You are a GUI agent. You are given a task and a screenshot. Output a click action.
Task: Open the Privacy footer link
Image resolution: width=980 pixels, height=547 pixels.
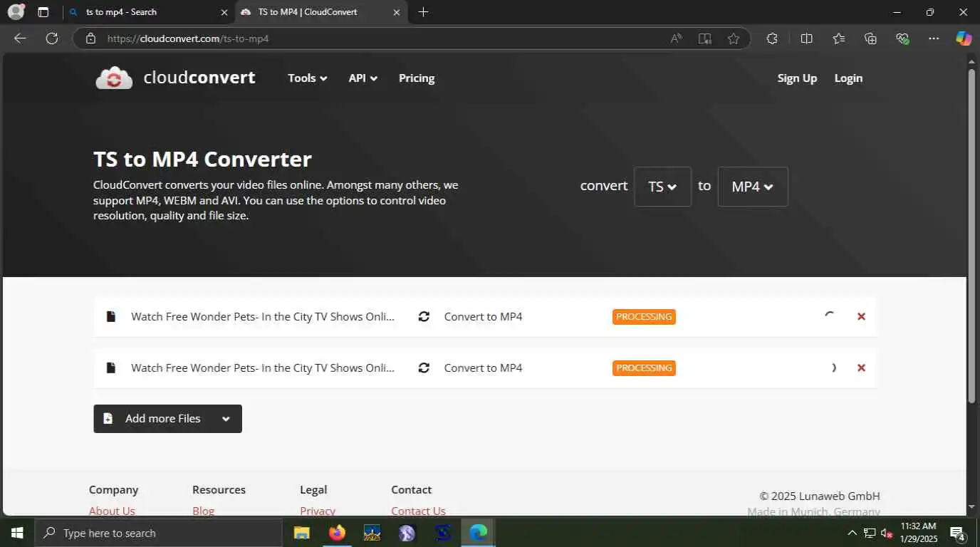318,511
